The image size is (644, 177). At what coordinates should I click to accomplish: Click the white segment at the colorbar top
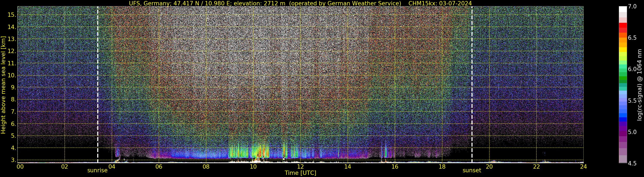(623, 9)
